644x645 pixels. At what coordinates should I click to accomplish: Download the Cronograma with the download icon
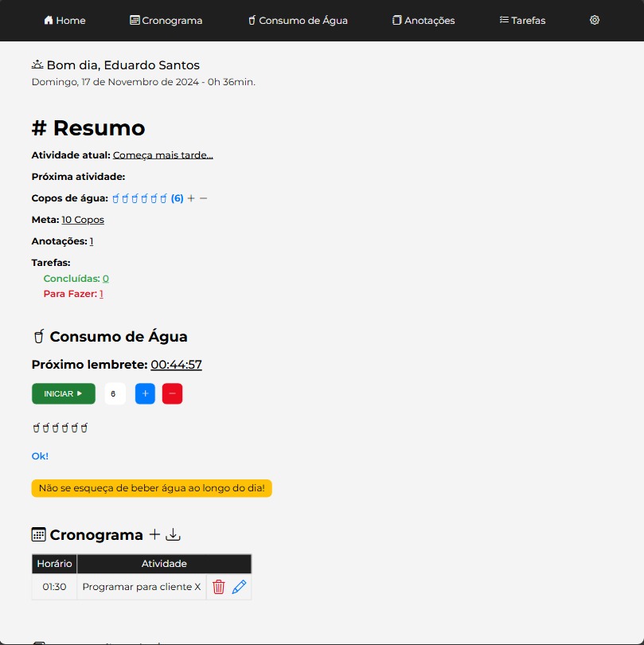pyautogui.click(x=173, y=534)
